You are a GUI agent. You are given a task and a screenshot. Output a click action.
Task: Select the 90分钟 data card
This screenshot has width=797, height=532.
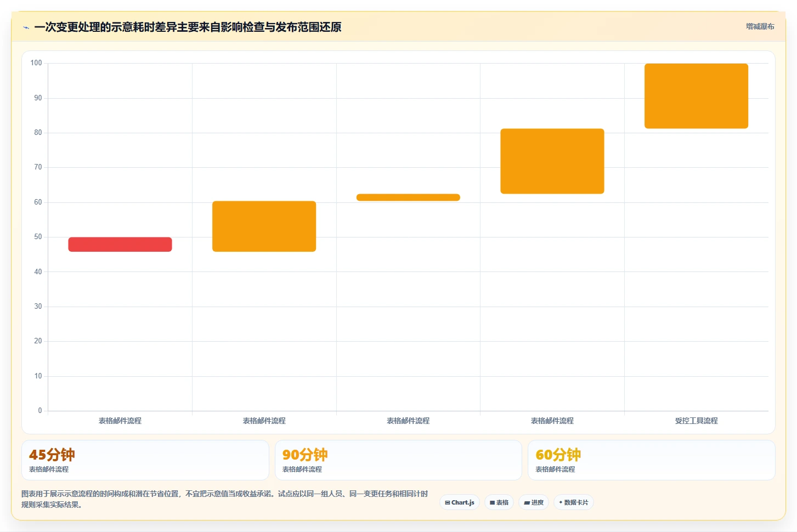click(x=398, y=460)
